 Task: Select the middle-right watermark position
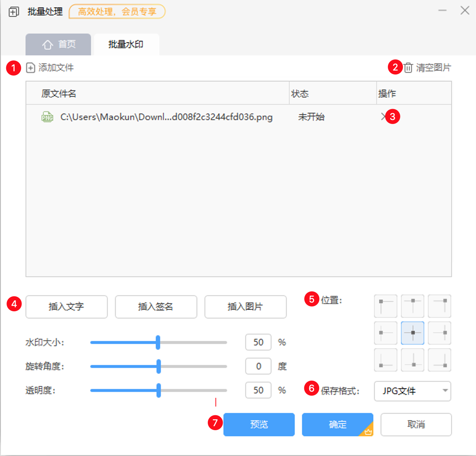[439, 333]
